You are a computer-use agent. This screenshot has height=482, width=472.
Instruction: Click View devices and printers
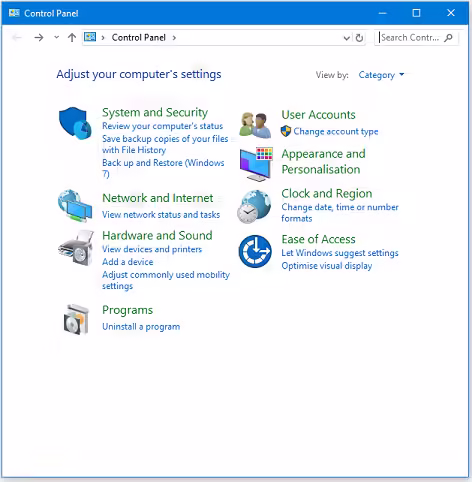[152, 249]
